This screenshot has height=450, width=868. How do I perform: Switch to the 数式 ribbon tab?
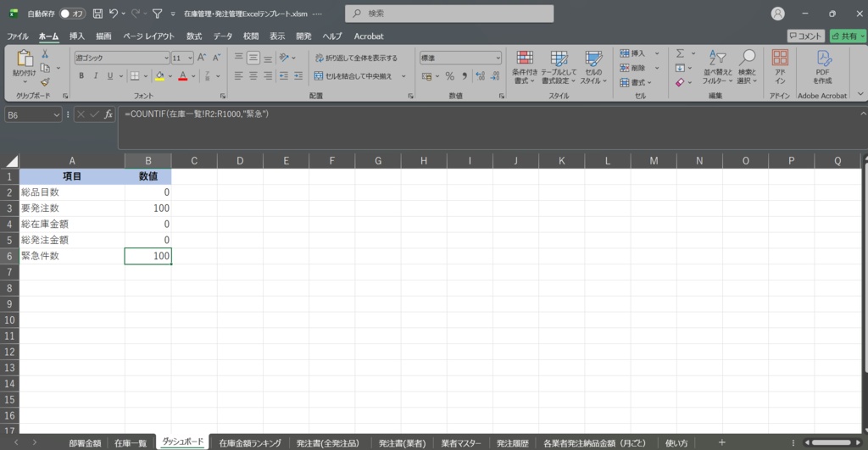(194, 36)
